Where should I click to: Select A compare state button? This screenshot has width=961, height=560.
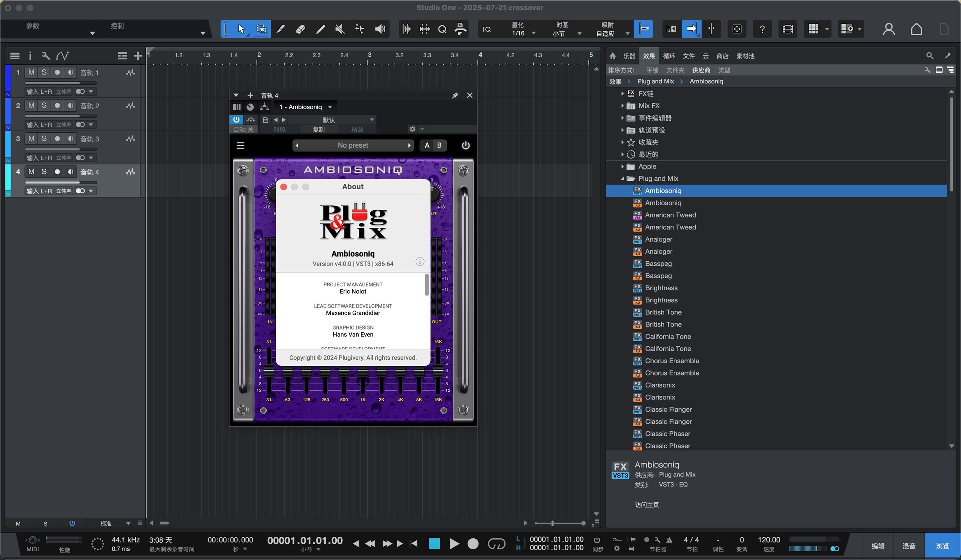point(427,145)
